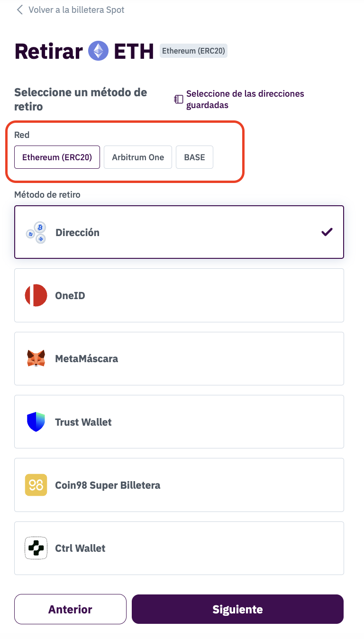Viewport: 364px width, 639px height.
Task: Select OneID withdrawal method
Action: (x=179, y=295)
